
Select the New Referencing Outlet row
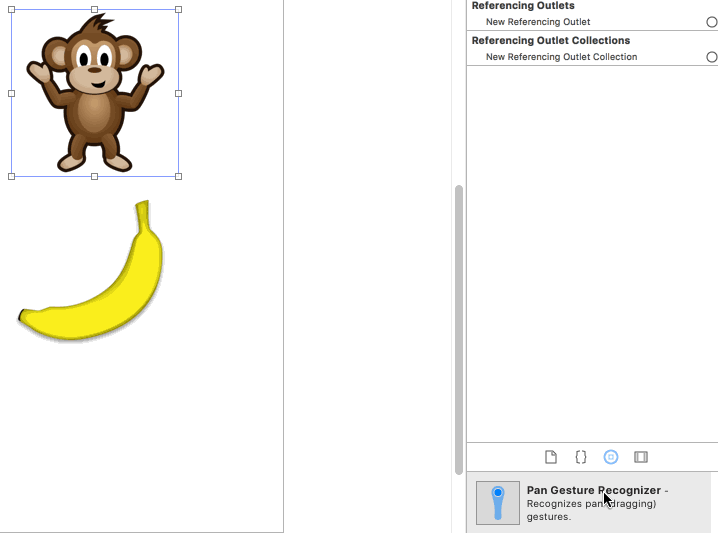click(538, 22)
